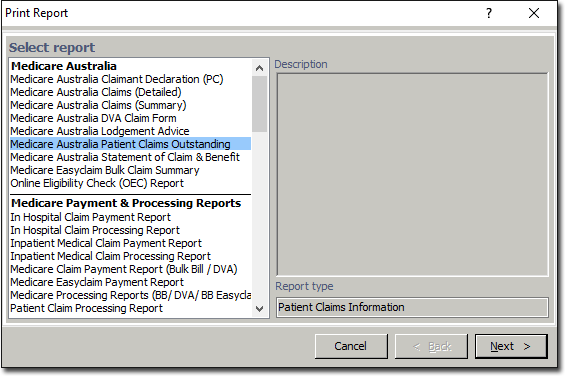Click the Description text area

412,174
